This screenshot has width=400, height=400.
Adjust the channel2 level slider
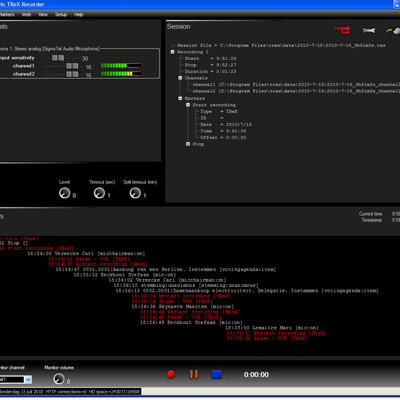coord(72,74)
